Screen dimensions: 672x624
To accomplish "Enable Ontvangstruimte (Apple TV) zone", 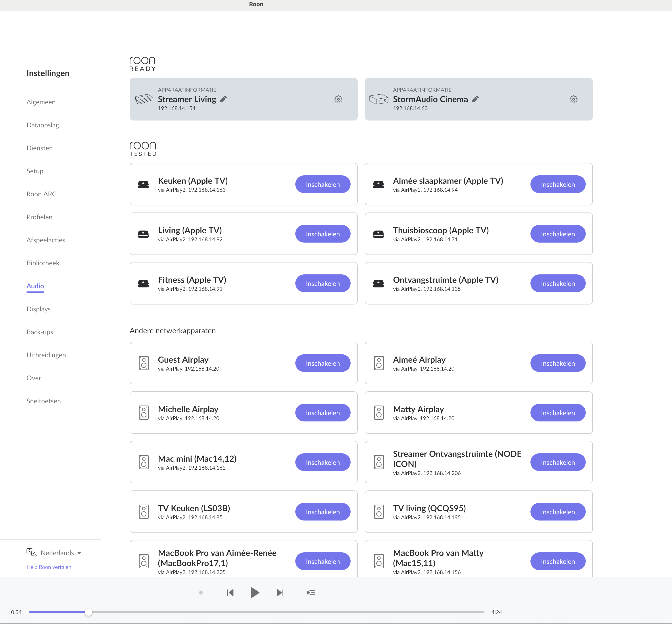I will (x=558, y=284).
